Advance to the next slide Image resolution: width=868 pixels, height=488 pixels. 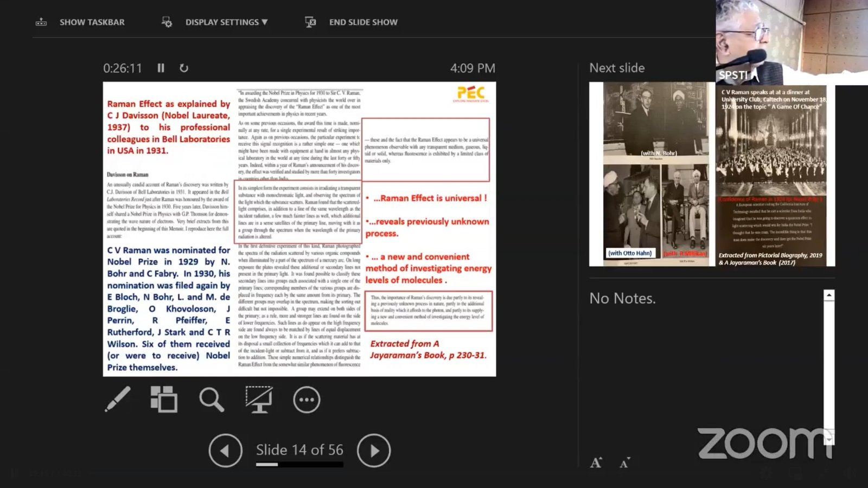[x=374, y=450]
